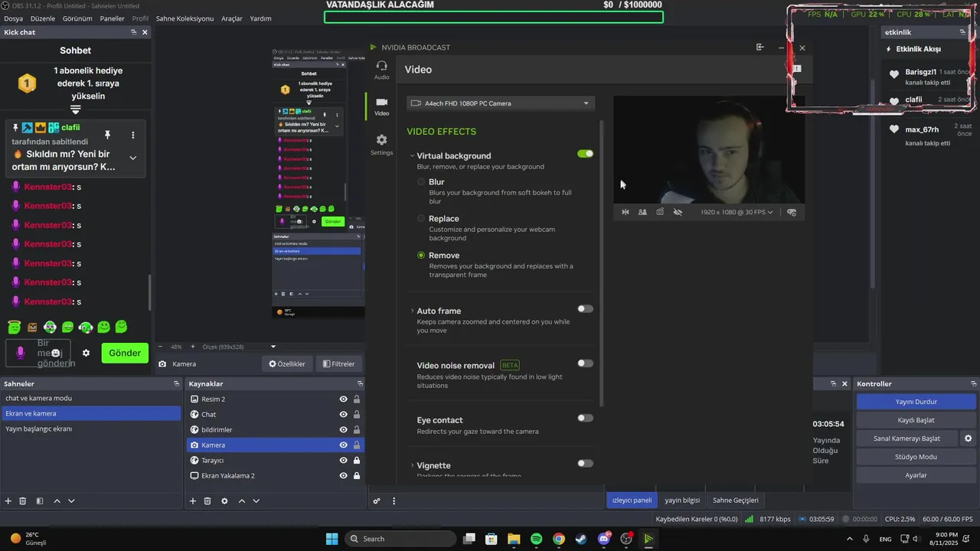Image resolution: width=980 pixels, height=551 pixels.
Task: Click the pin icon on pinned chat message
Action: 107,135
